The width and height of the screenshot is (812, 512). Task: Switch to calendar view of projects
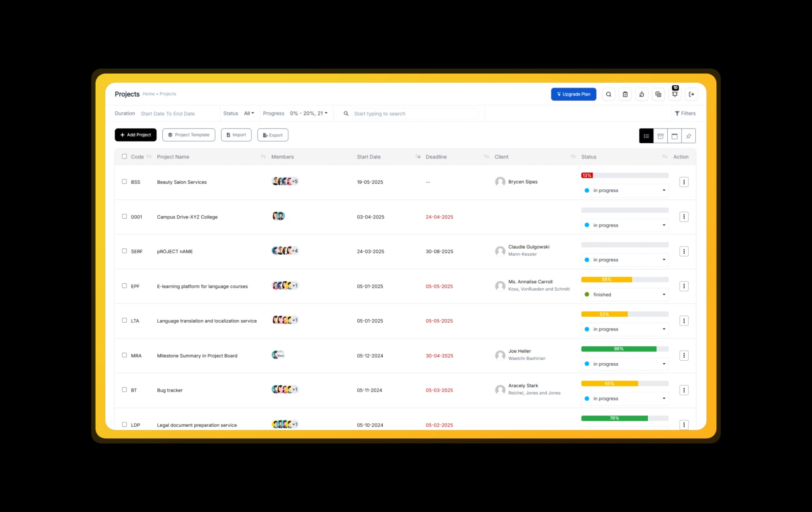click(675, 136)
